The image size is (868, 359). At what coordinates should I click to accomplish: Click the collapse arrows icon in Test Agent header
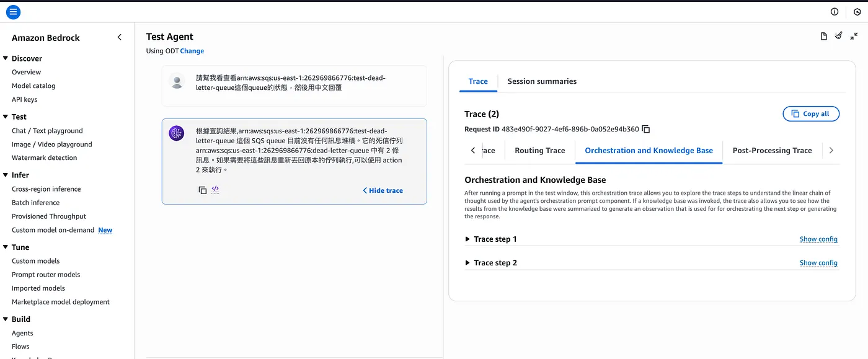click(854, 37)
